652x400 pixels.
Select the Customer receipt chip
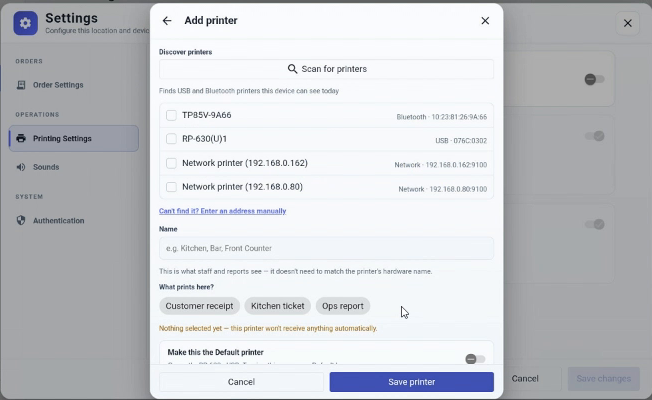(x=199, y=306)
